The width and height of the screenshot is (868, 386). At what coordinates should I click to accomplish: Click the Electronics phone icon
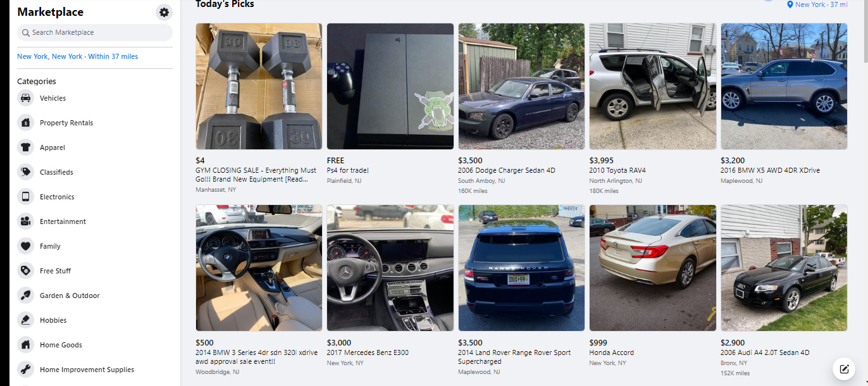(25, 197)
